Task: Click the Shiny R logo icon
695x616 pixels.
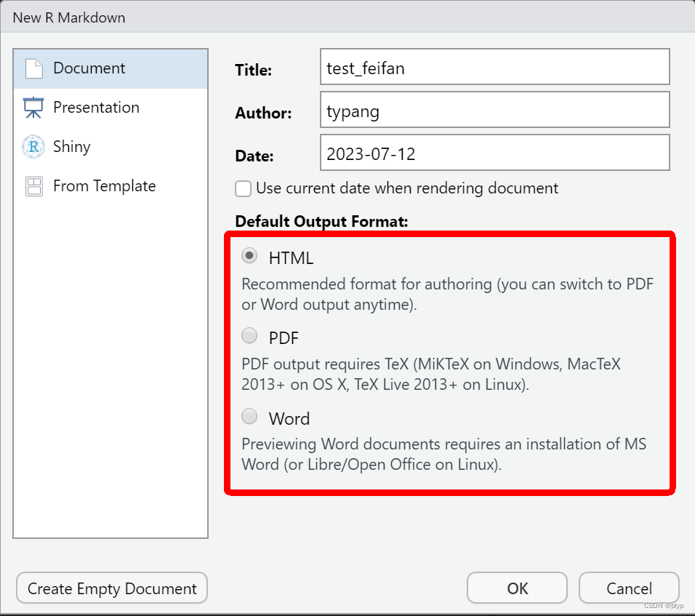Action: pos(33,147)
